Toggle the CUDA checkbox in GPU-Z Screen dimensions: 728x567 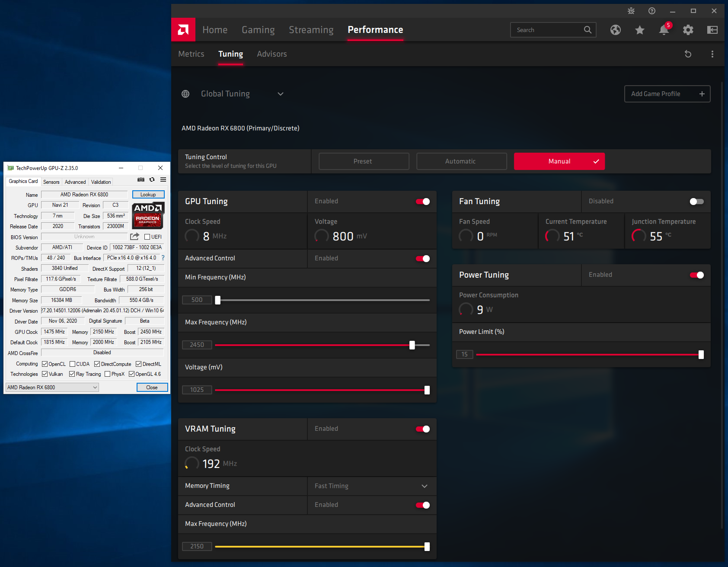pos(73,364)
